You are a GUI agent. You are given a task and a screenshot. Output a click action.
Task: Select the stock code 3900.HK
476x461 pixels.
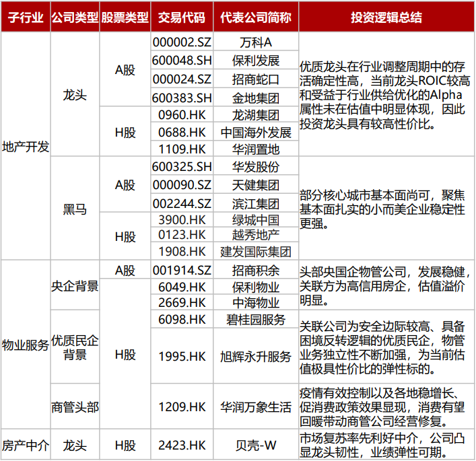click(182, 219)
